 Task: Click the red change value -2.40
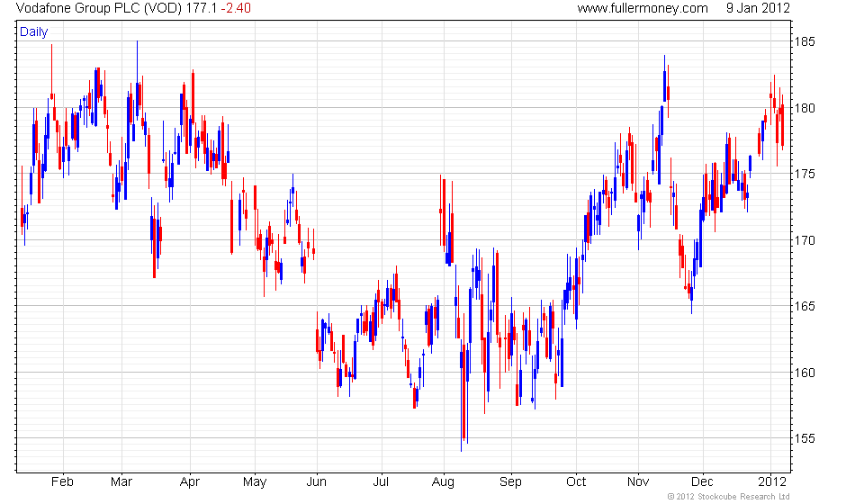pyautogui.click(x=236, y=8)
